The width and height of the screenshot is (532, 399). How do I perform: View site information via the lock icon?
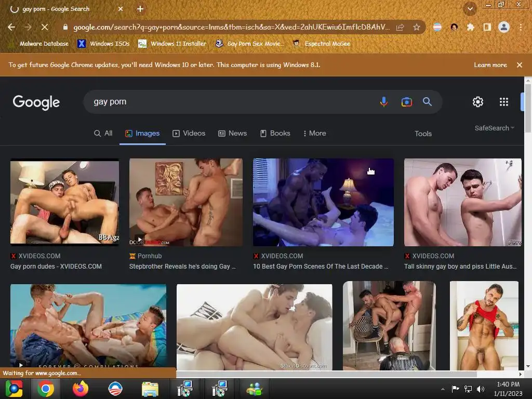[x=65, y=27]
